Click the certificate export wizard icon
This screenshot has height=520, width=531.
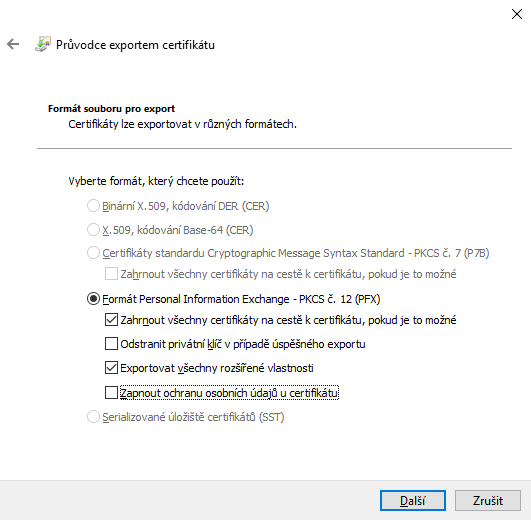click(x=43, y=44)
